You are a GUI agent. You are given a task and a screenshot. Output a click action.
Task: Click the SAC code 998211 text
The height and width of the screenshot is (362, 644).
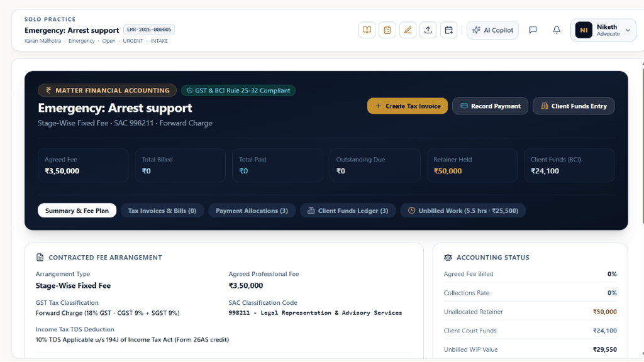[x=315, y=313]
